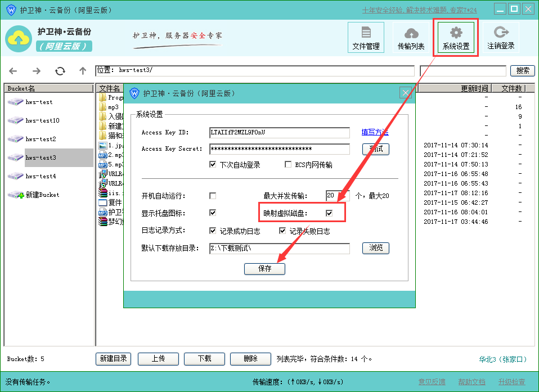539x392 pixels.
Task: Uncheck the 记录失败日志 checkbox
Action: click(283, 231)
